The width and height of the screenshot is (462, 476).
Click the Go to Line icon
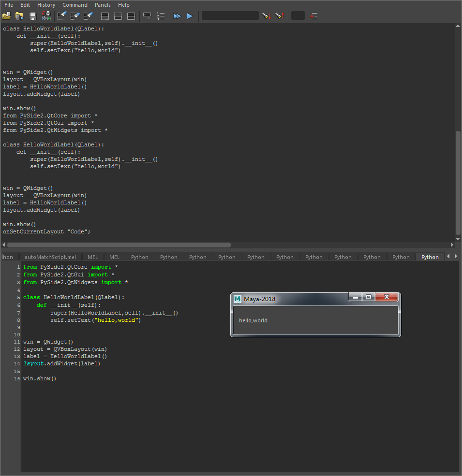(313, 16)
